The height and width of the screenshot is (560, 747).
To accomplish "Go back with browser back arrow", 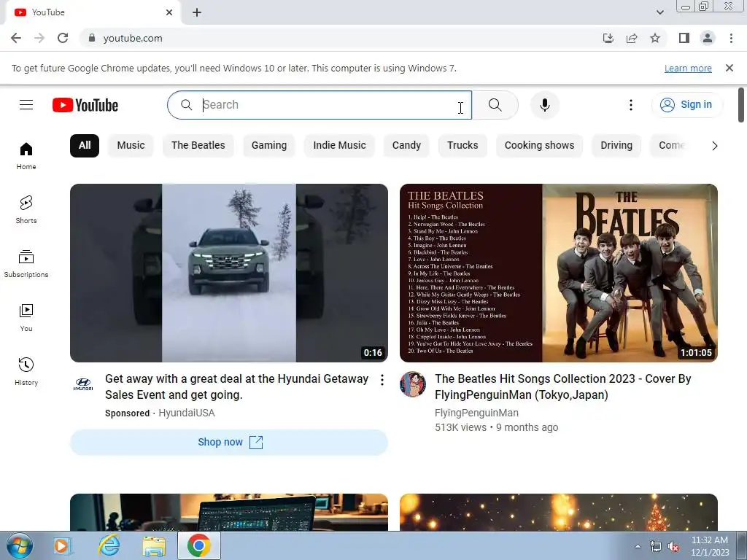I will pos(16,38).
